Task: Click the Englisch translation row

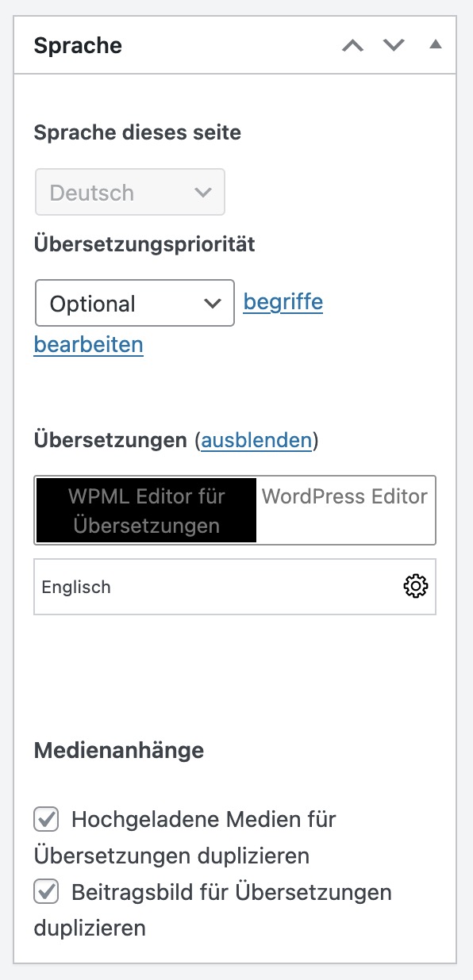Action: coord(235,587)
